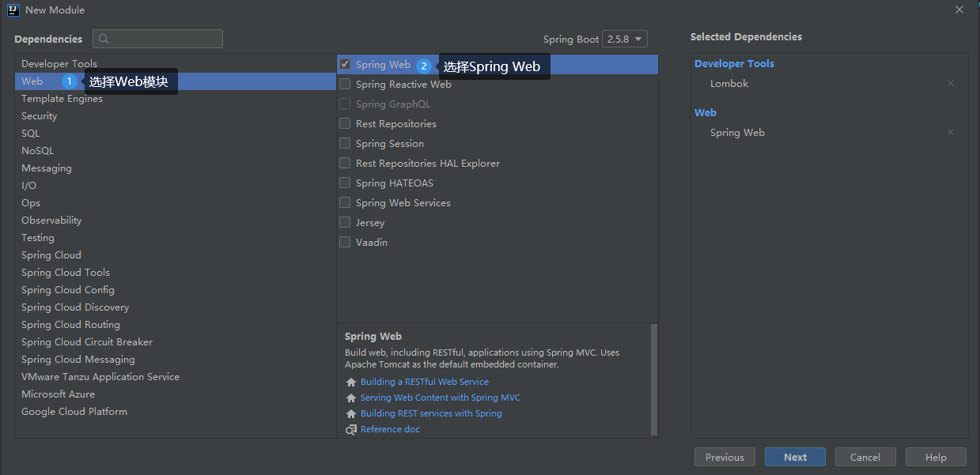Open the Spring Boot version dropdown
This screenshot has height=475, width=980.
pyautogui.click(x=625, y=39)
